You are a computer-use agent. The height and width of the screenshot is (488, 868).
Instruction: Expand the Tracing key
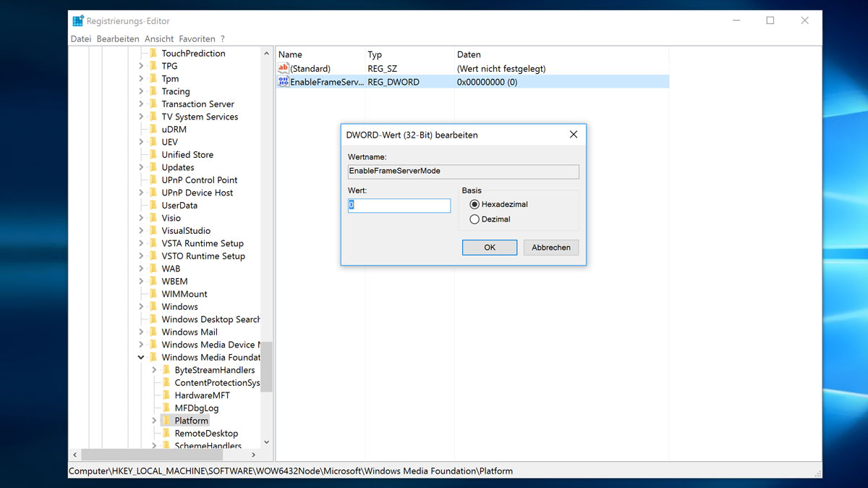(141, 91)
